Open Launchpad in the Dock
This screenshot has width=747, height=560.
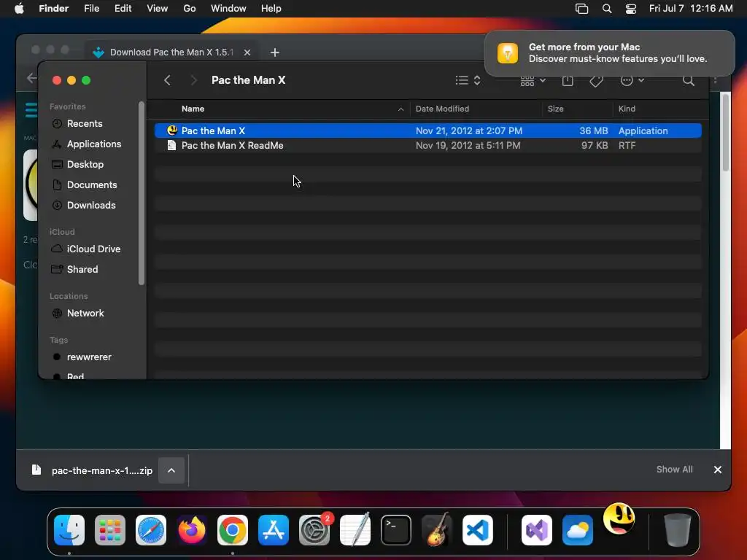(110, 530)
